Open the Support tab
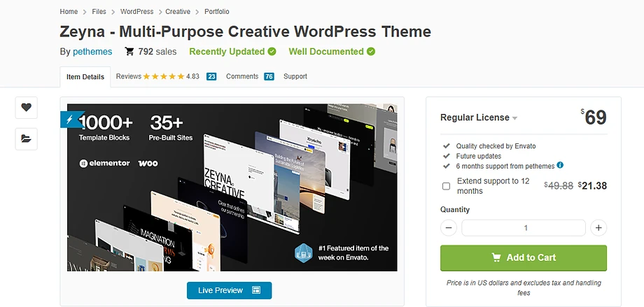This screenshot has width=644, height=307. pos(295,76)
